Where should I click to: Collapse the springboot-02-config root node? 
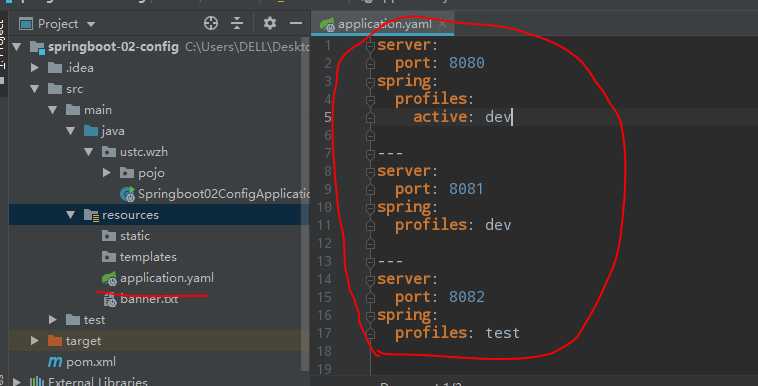[x=17, y=47]
